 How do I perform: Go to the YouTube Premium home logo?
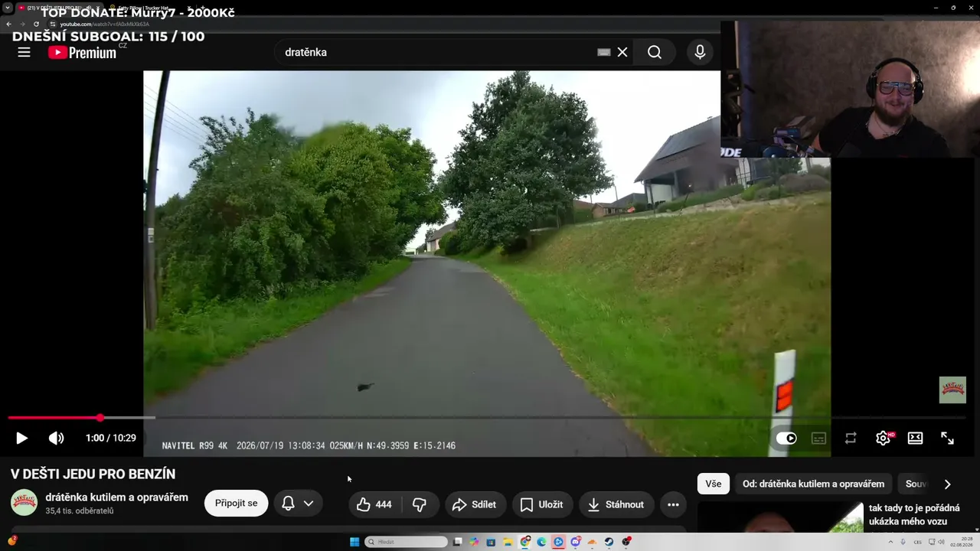click(83, 52)
